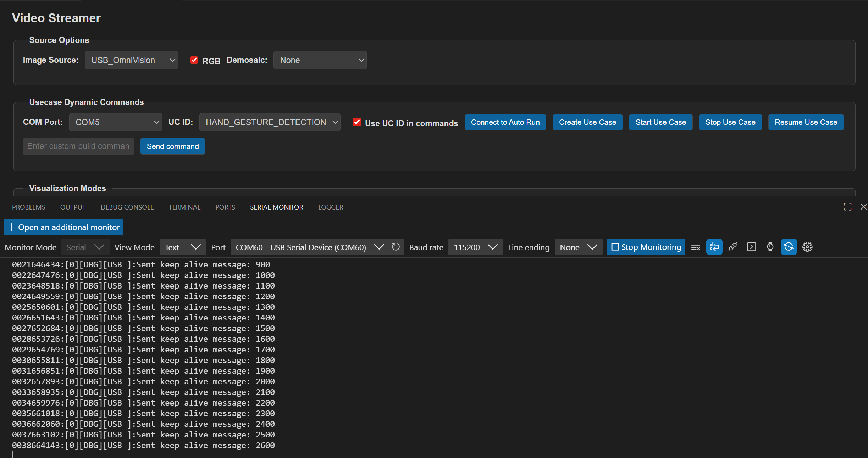Viewport: 868px width, 458px height.
Task: Click the Start Use Case button
Action: (x=660, y=122)
